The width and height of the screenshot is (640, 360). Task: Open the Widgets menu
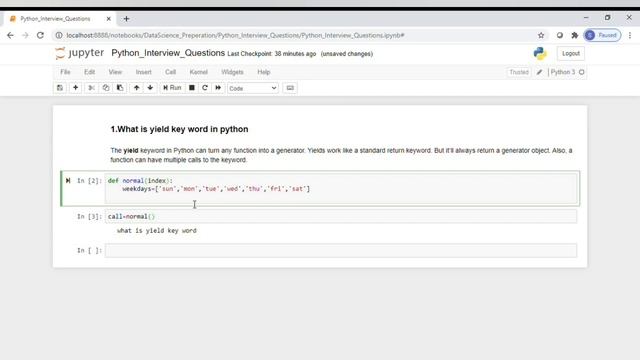tap(232, 72)
